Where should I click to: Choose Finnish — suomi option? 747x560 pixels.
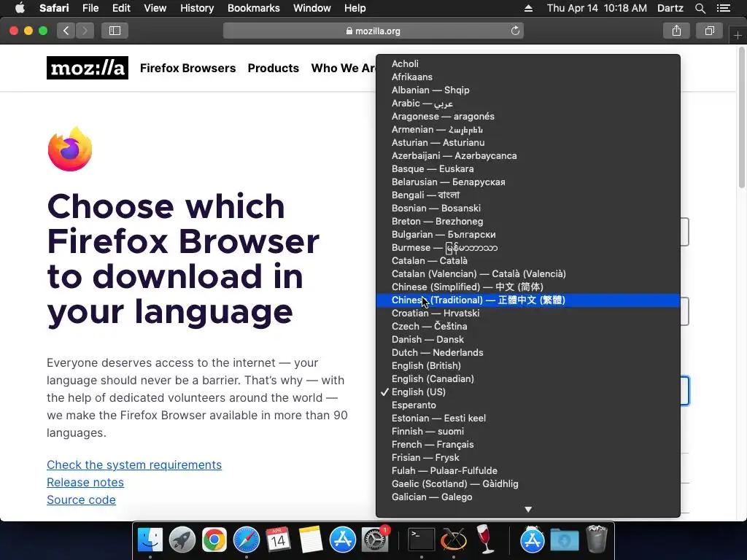click(528, 431)
